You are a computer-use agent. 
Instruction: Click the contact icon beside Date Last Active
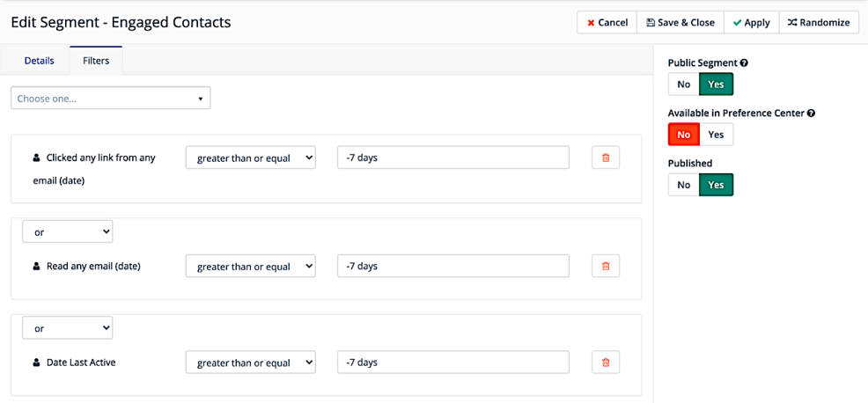(x=36, y=363)
